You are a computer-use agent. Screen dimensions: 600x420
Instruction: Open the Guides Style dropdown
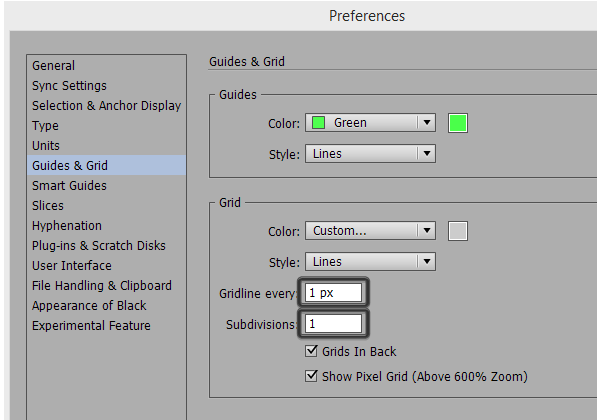[370, 154]
